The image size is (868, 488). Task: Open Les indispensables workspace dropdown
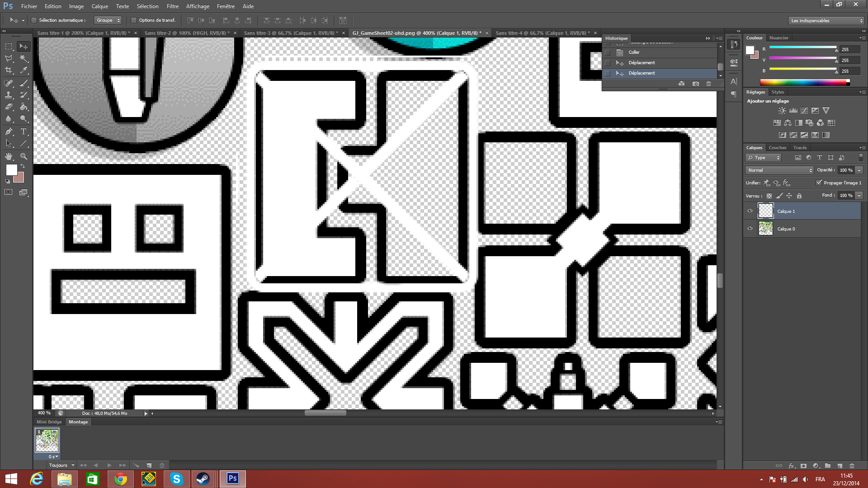tap(826, 21)
